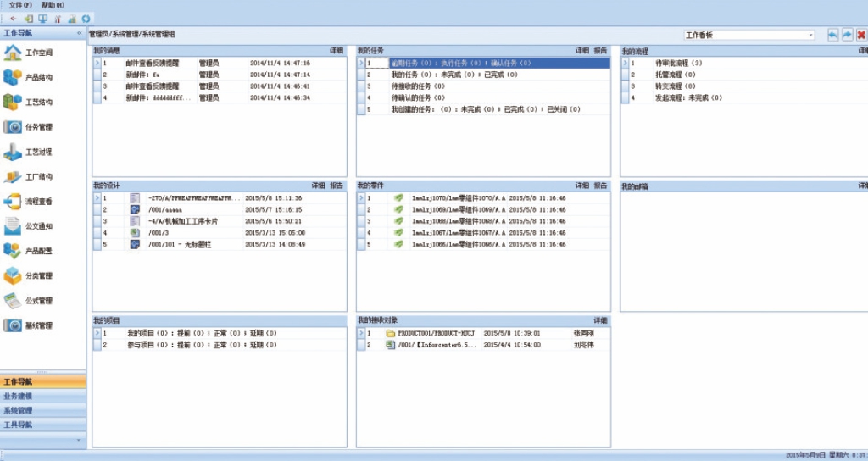Select the 待审批流程 (3) row in 我的流程

point(679,64)
